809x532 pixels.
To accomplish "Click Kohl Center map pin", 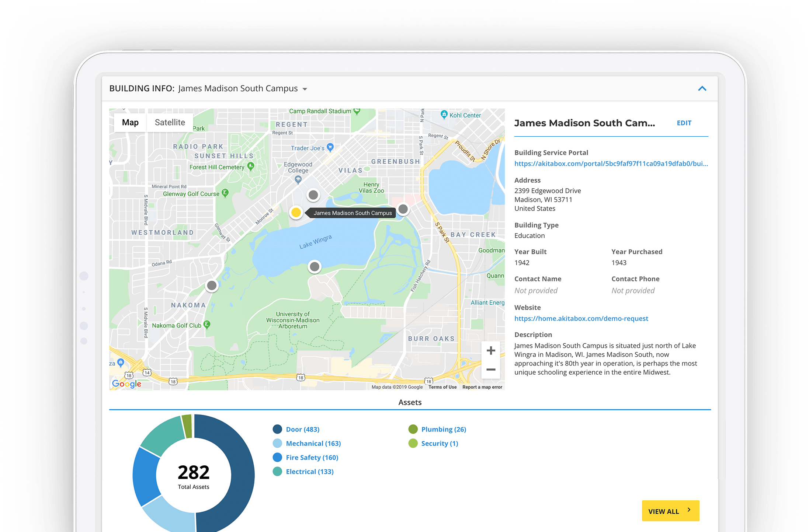I will tap(444, 114).
